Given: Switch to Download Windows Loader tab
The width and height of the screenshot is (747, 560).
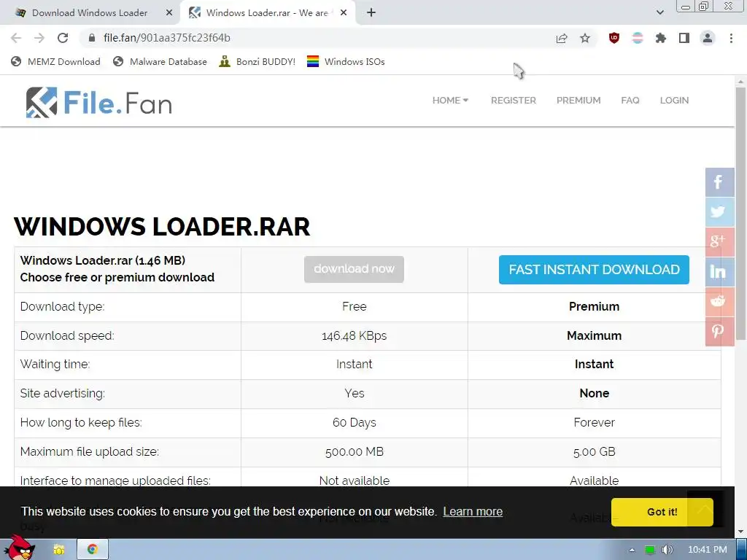Looking at the screenshot, I should coord(90,13).
